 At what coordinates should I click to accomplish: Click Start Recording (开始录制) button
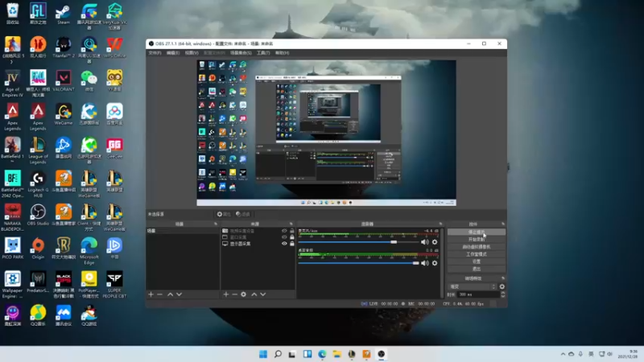(x=477, y=239)
